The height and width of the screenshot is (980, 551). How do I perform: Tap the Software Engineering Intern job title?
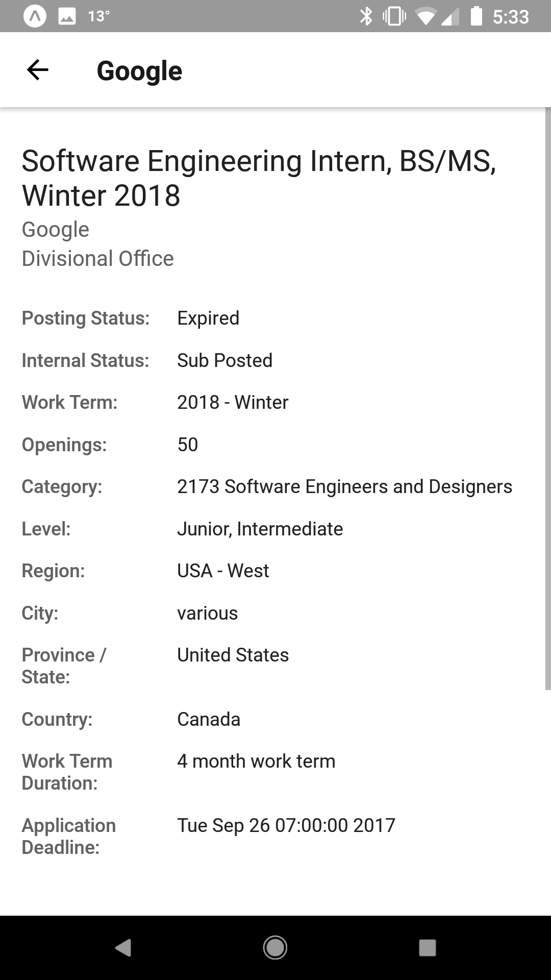(259, 178)
